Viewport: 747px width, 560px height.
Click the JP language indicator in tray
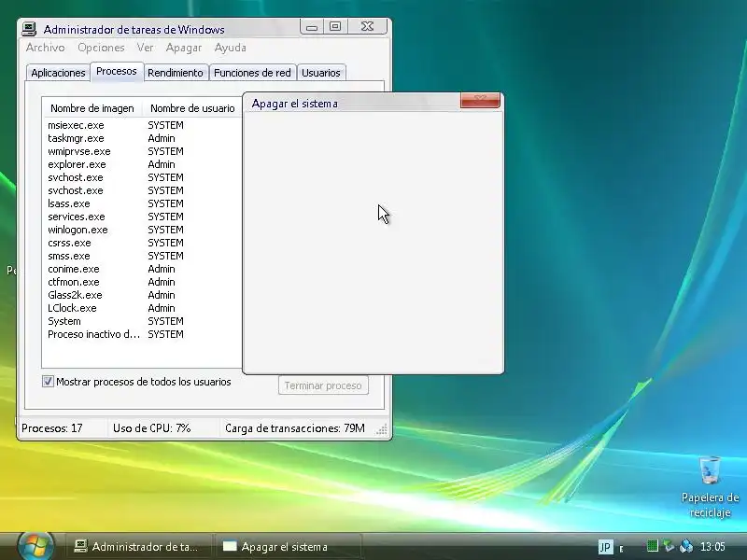(x=605, y=547)
